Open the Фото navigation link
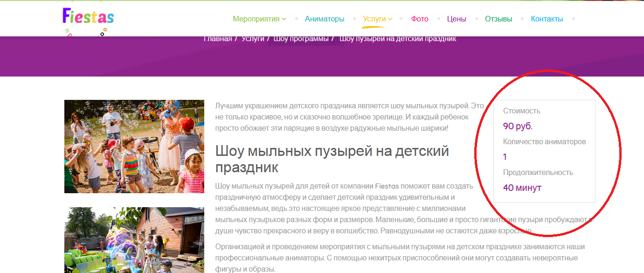Viewport: 644px width, 273px height. (x=420, y=19)
